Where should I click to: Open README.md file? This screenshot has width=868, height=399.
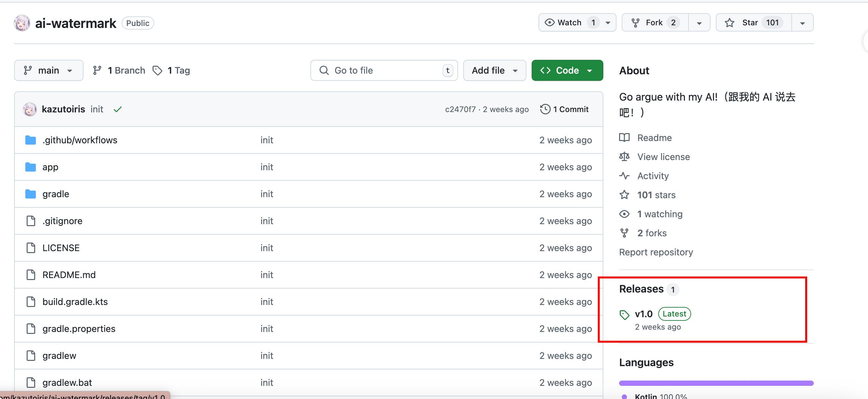(x=69, y=275)
